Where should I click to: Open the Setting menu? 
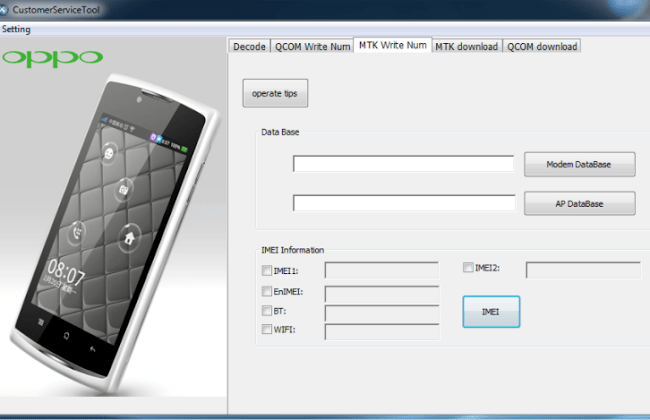(16, 29)
